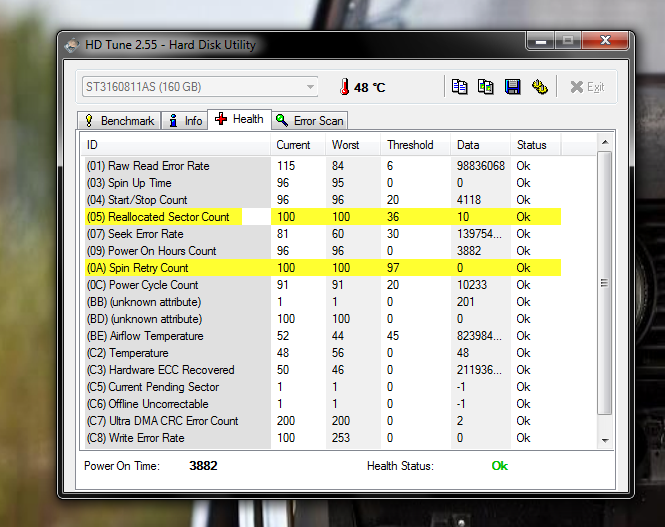Select the Raw Read Error Rate row
The image size is (665, 527).
pos(321,166)
